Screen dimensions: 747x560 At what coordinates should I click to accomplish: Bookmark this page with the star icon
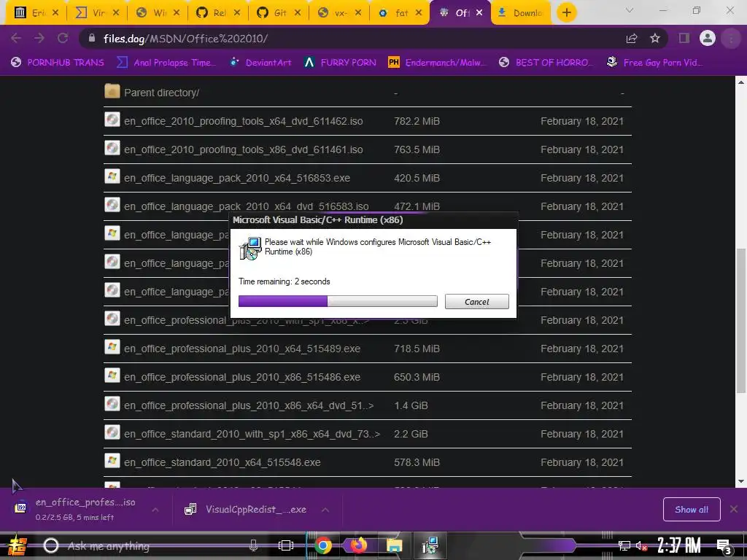(655, 38)
